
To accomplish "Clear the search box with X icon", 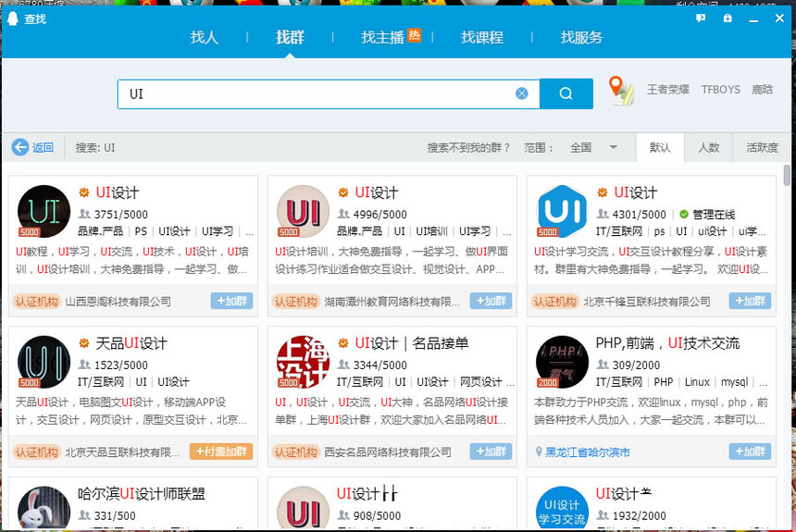I will click(x=521, y=93).
